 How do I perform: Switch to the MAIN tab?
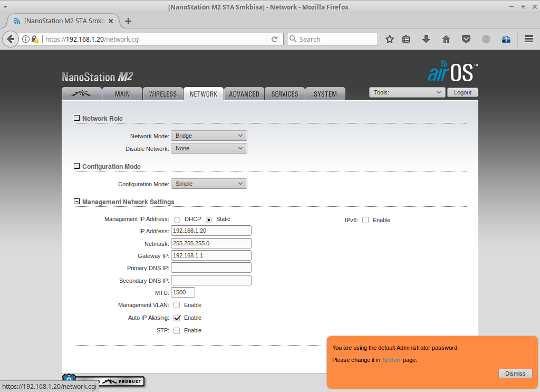[122, 94]
